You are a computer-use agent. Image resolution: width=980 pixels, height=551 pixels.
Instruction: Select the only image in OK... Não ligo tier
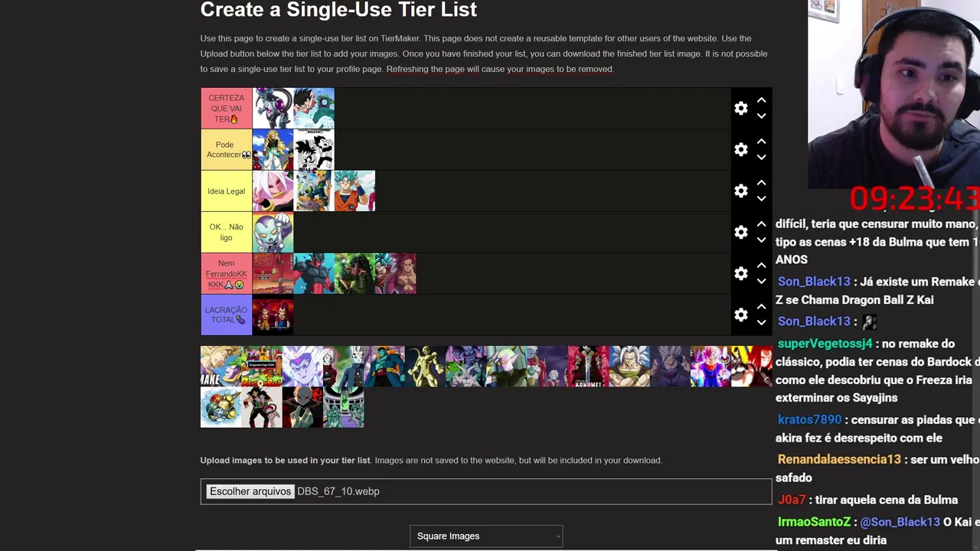[273, 233]
